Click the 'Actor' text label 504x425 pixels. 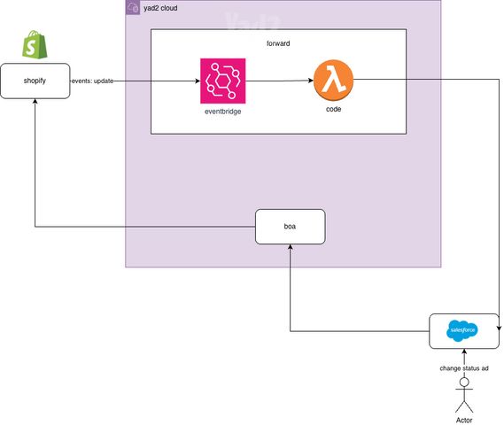tap(464, 420)
